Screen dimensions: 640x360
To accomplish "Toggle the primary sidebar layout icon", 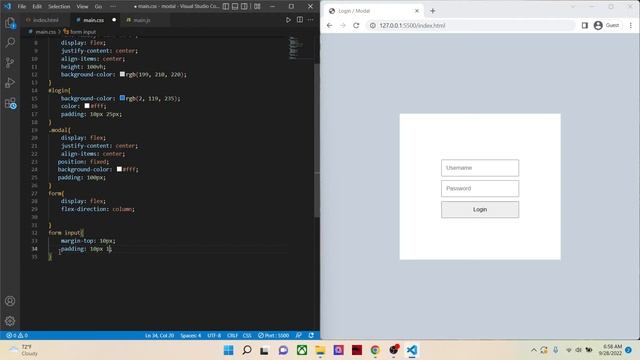I will pos(226,7).
